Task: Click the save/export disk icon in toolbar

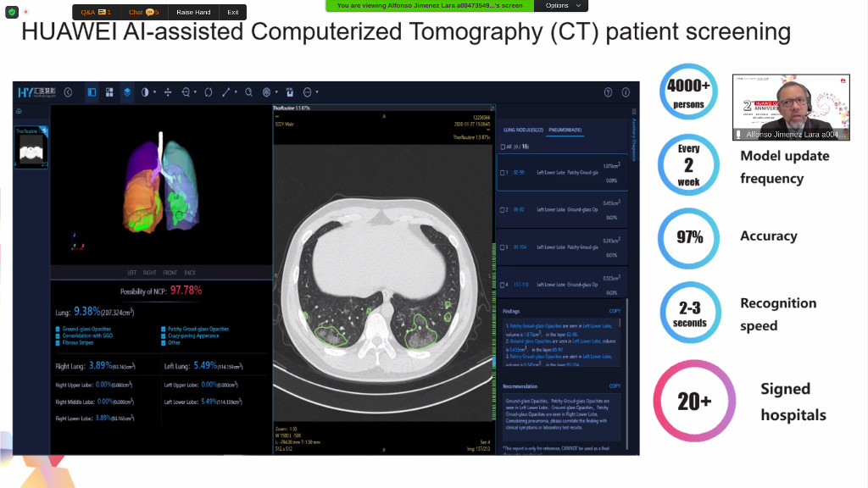Action: (288, 92)
